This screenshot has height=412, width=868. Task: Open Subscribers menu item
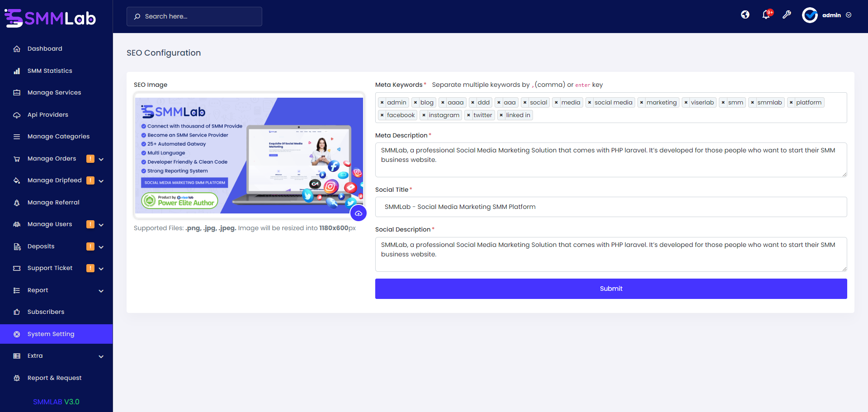click(x=57, y=312)
